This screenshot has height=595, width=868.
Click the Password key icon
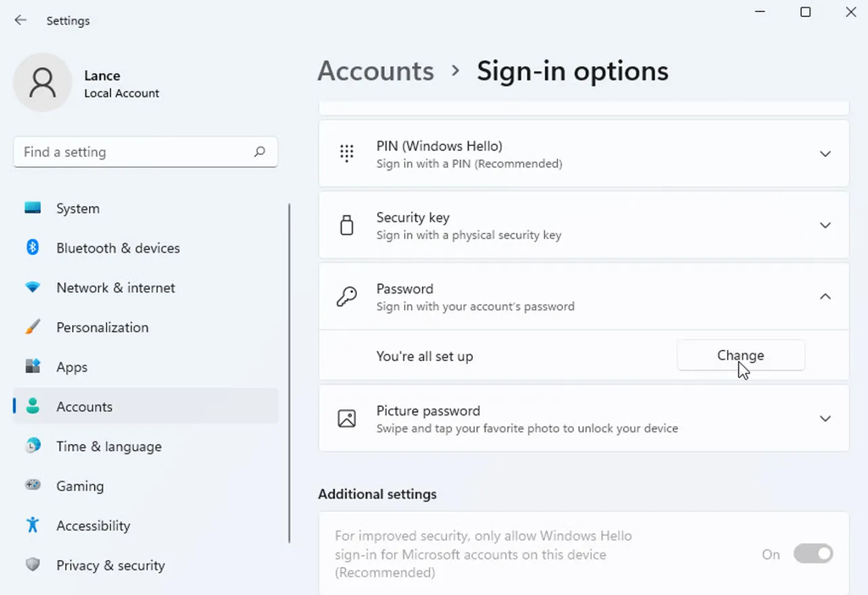347,297
